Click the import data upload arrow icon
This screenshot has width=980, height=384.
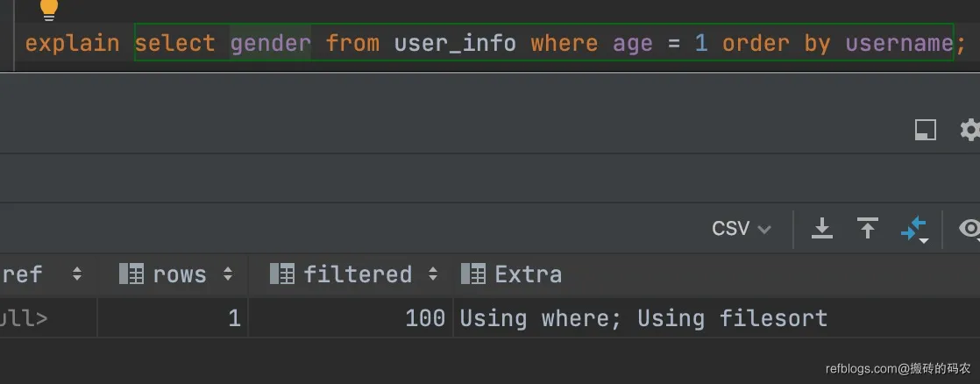(x=867, y=229)
